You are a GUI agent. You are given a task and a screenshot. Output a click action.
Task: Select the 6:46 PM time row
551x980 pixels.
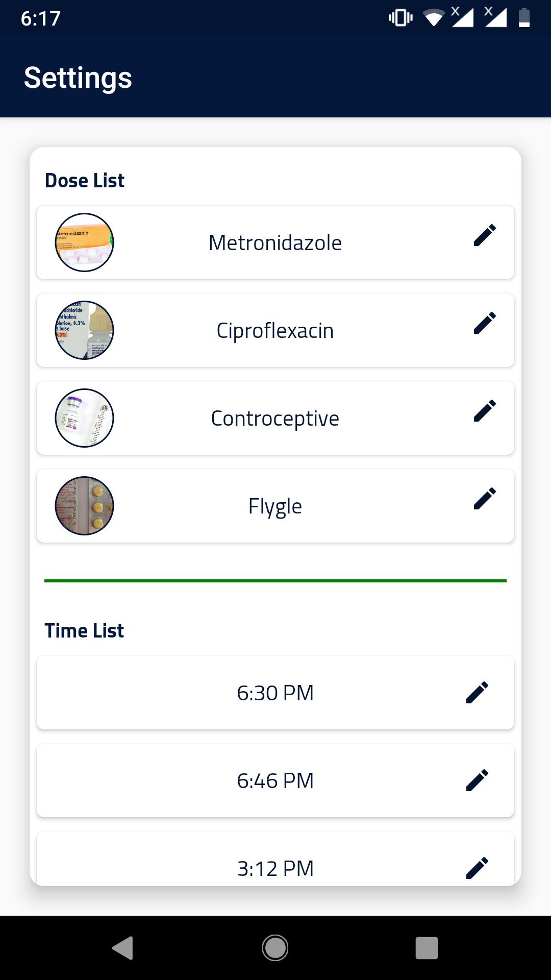point(275,780)
